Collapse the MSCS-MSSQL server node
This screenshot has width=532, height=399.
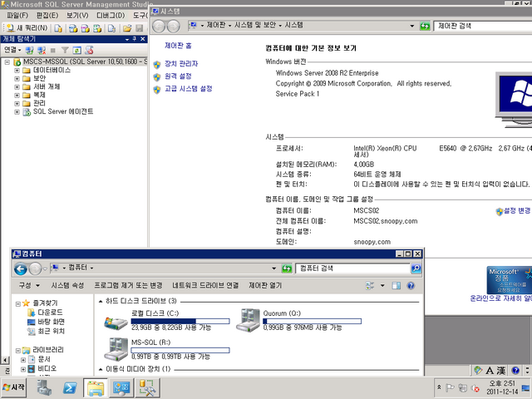[x=7, y=62]
